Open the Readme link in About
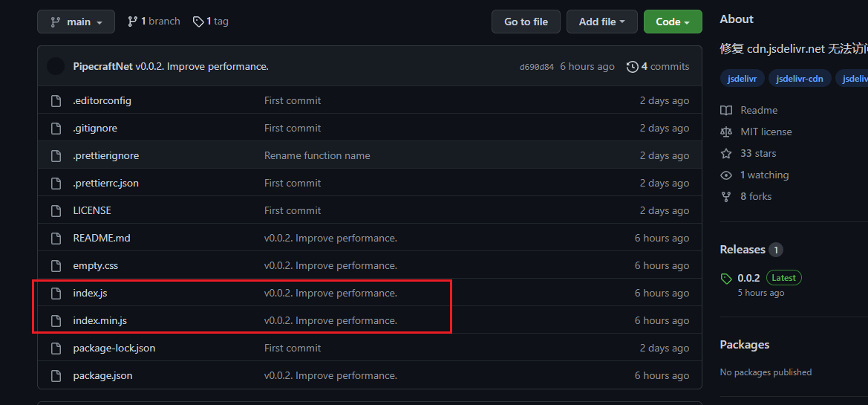The image size is (868, 405). (759, 110)
